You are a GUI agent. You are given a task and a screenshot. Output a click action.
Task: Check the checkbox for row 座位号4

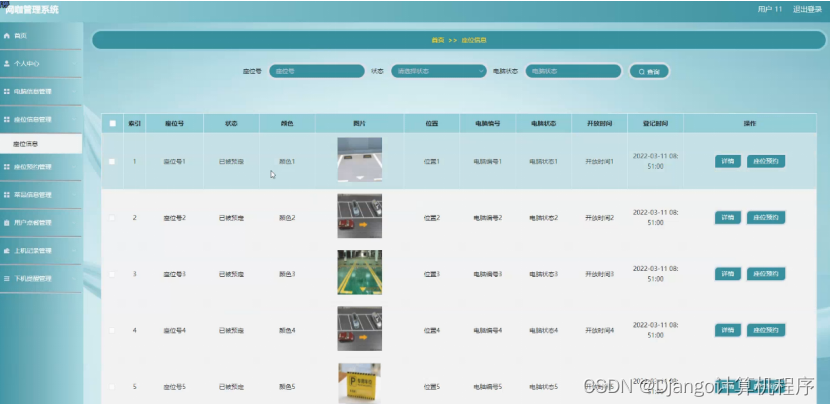click(112, 330)
